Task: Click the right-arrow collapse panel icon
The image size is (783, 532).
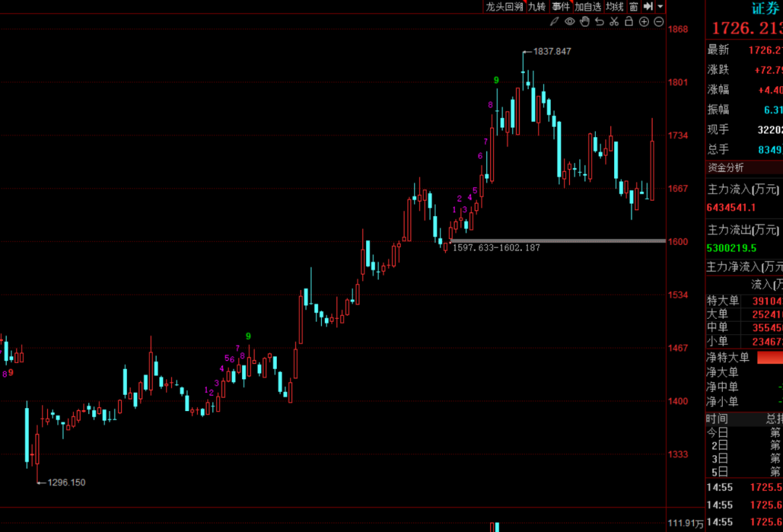Action: 648,7
